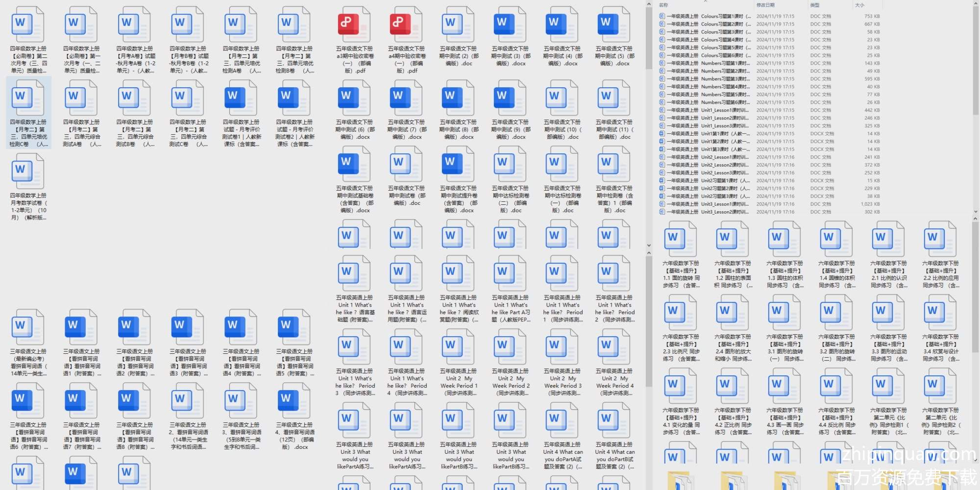Click the 4.2 正比例 同步练习 file icon

pyautogui.click(x=733, y=386)
